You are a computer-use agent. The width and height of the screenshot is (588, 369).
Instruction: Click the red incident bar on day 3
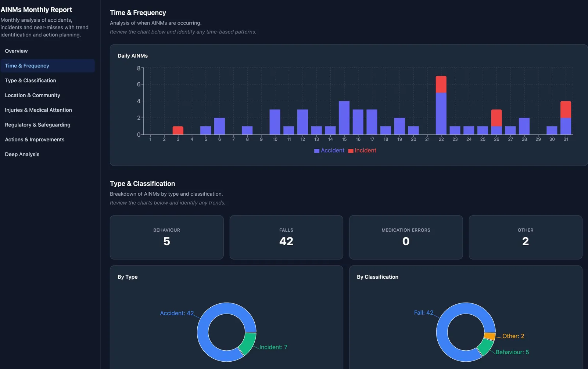[178, 130]
